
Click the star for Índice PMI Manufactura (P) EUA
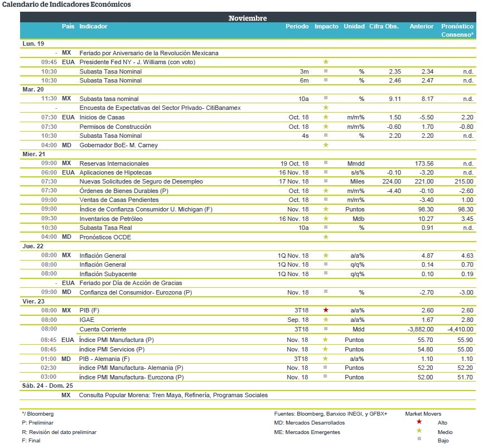325,339
